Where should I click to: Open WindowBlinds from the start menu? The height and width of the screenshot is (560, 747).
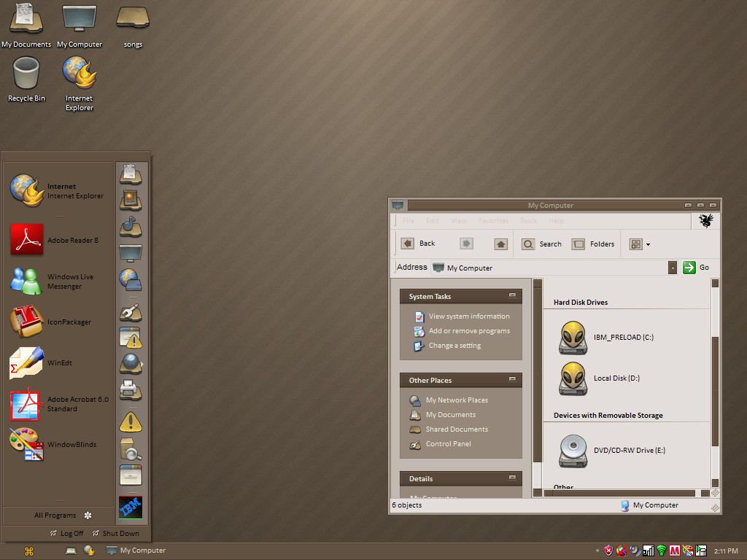(53, 444)
